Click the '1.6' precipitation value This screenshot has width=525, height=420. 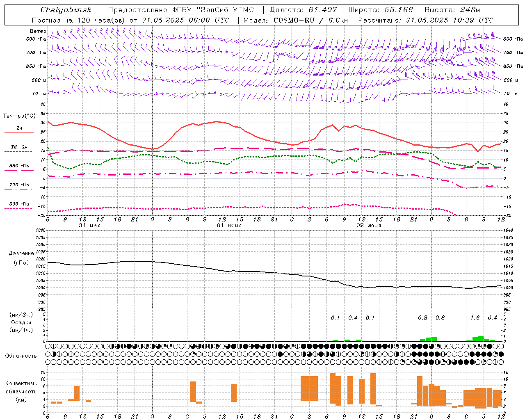coord(475,317)
